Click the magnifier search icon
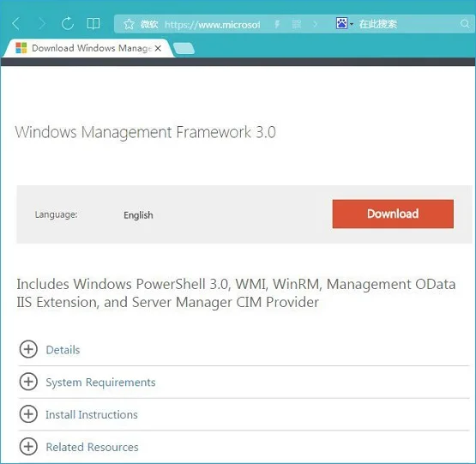 coord(465,24)
